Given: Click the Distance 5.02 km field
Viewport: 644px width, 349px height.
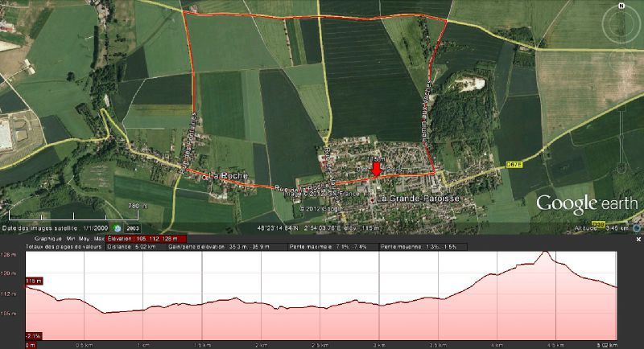Looking at the screenshot, I should pyautogui.click(x=135, y=247).
